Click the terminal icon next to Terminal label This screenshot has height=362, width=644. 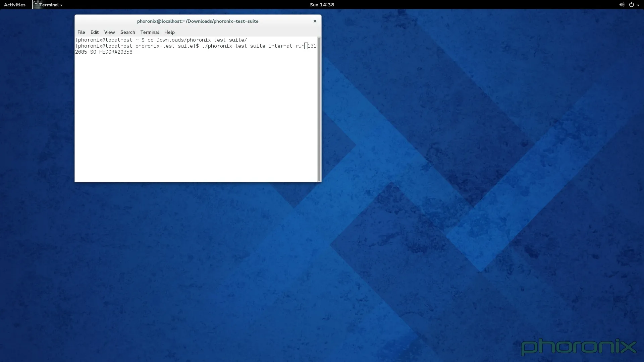pyautogui.click(x=36, y=4)
